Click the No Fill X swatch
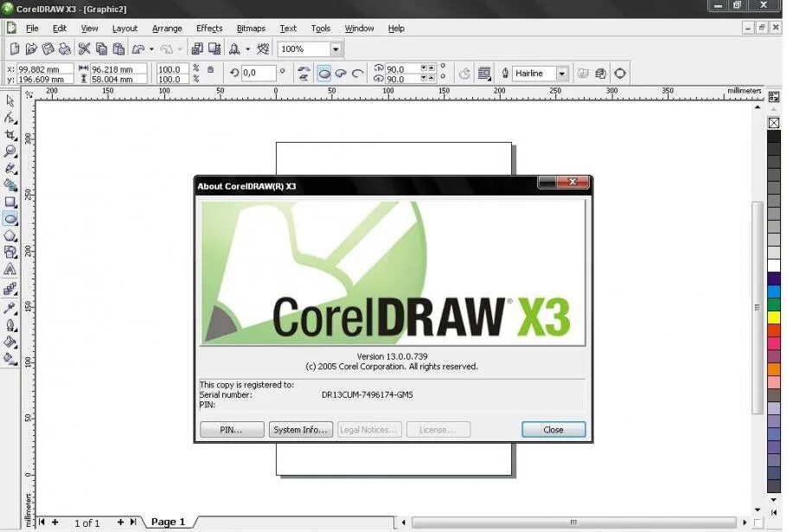This screenshot has width=787, height=532. (x=774, y=123)
